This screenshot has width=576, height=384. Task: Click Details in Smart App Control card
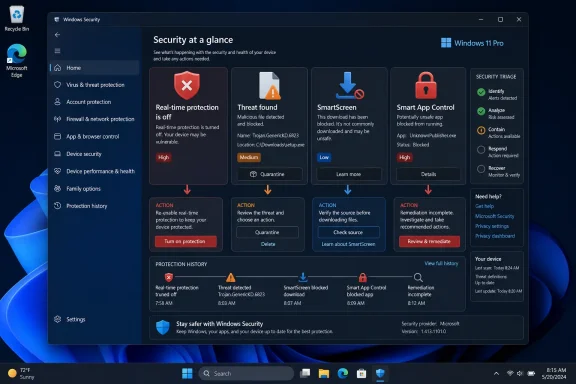point(428,174)
